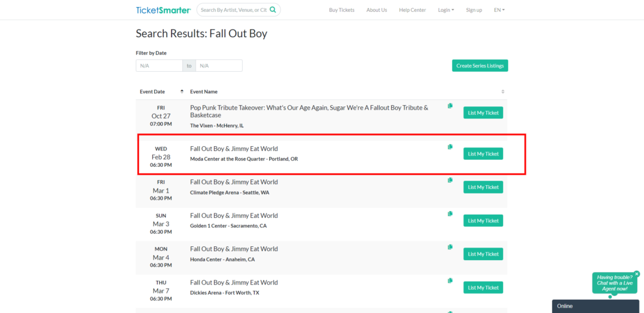Sort by Event Date column arrow
Image resolution: width=644 pixels, height=313 pixels.
182,92
